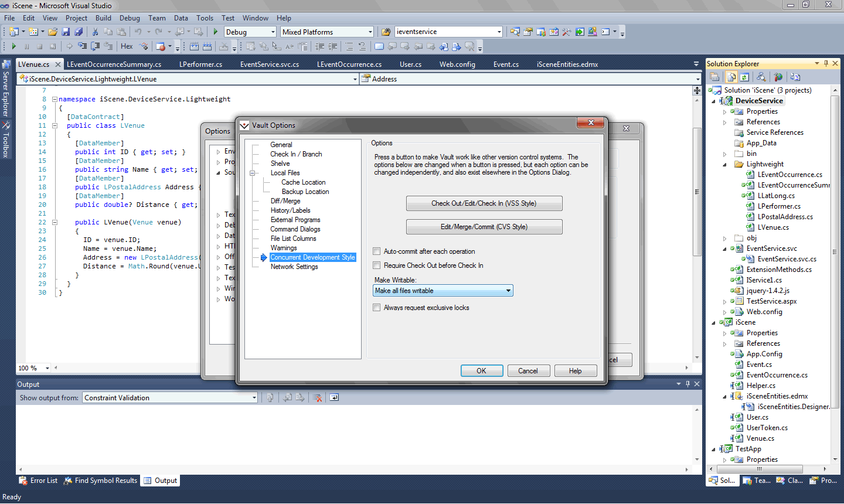This screenshot has width=844, height=504.
Task: Open the Team menu
Action: click(x=156, y=18)
